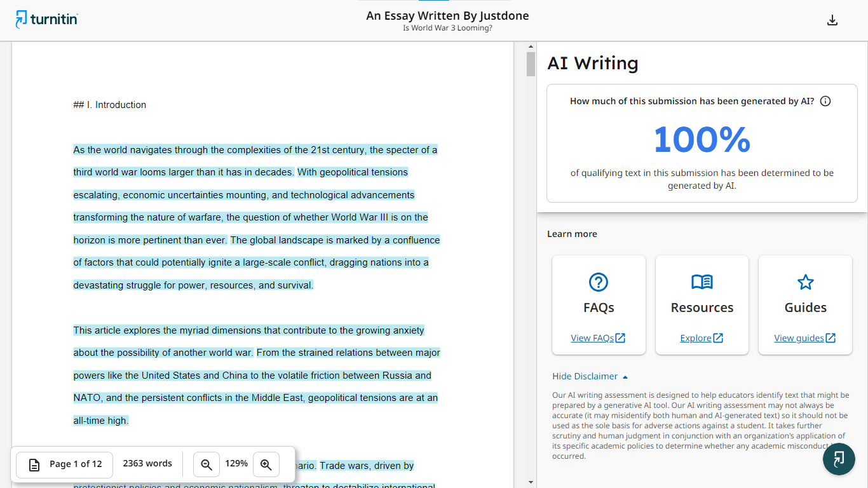Click the 129% zoom level
868x488 pixels.
coord(236,464)
